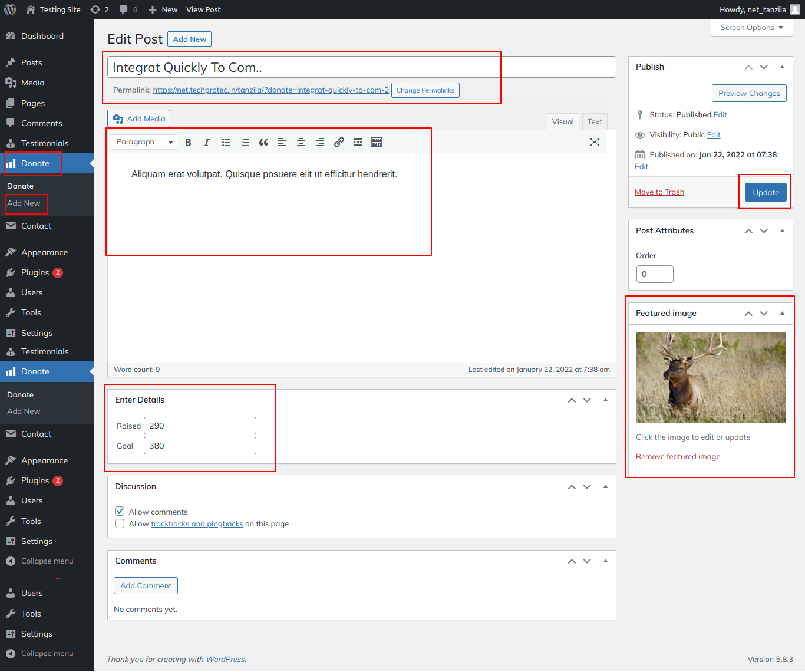Open the Paragraph format dropdown

(x=144, y=142)
